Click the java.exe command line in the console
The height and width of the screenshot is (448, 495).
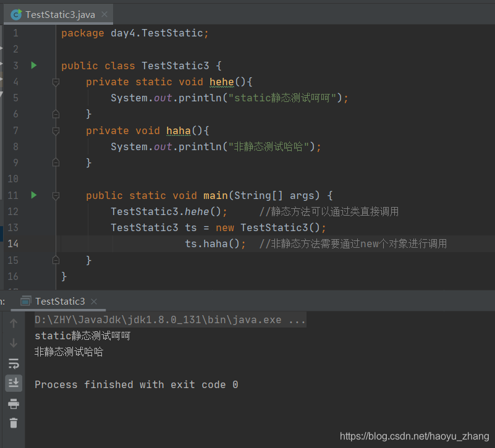170,320
